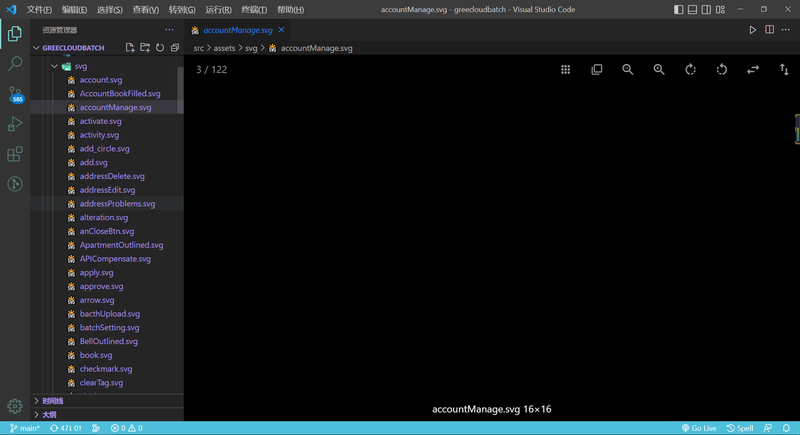Collapse the svg folder

(54, 66)
